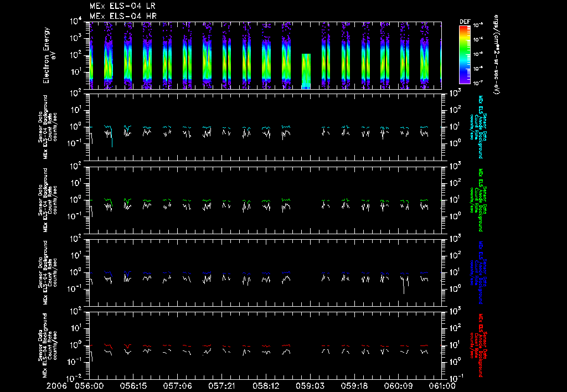Click the 10^-1 tick on the red panel's right axis
The height and width of the screenshot is (392, 567).
click(x=455, y=379)
